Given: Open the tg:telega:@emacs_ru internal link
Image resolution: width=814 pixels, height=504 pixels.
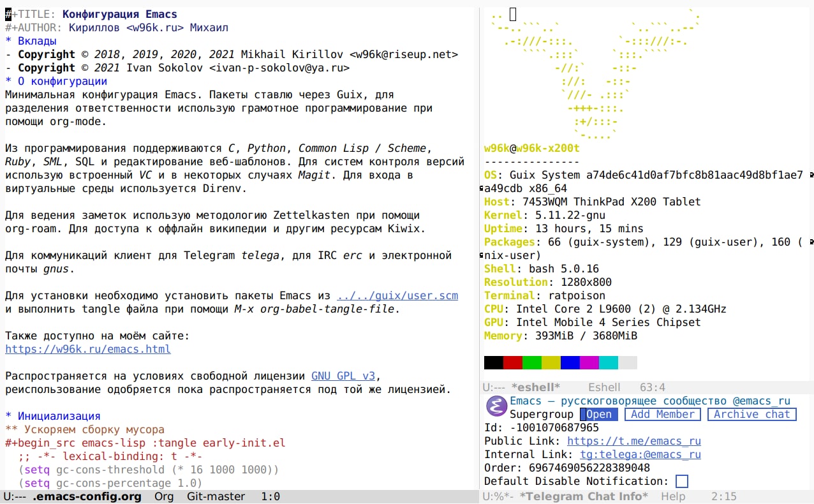Looking at the screenshot, I should click(640, 454).
